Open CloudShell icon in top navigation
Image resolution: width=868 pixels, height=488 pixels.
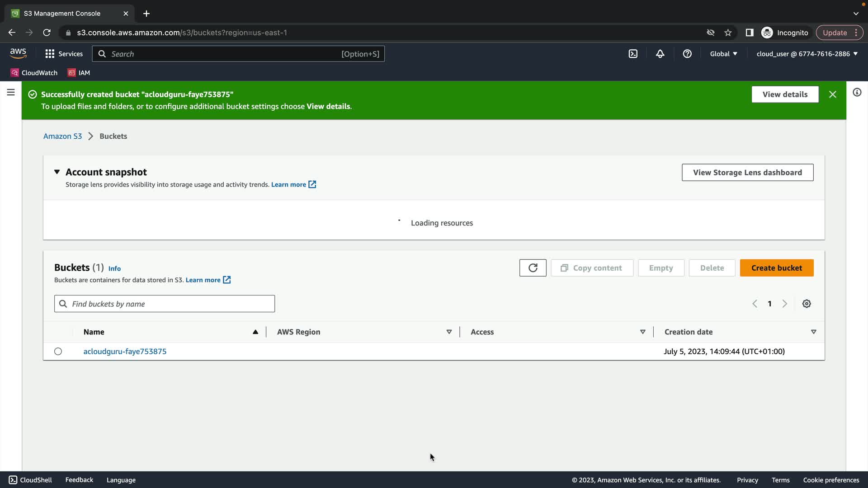633,54
